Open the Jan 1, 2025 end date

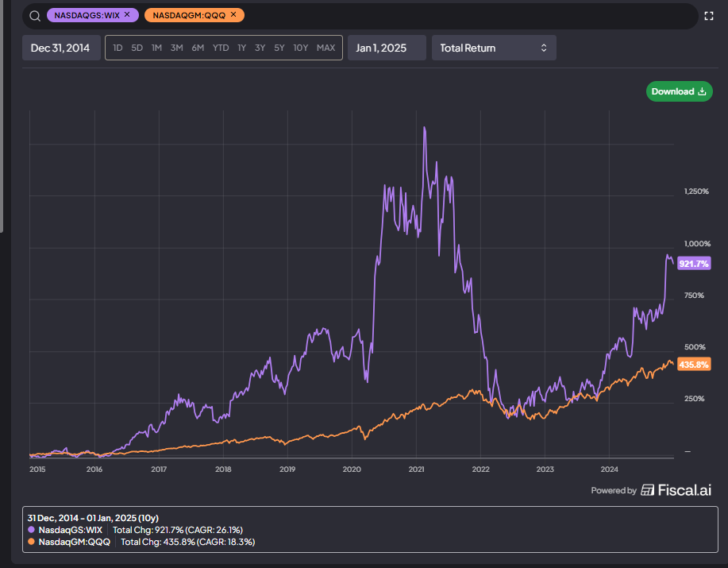point(387,48)
